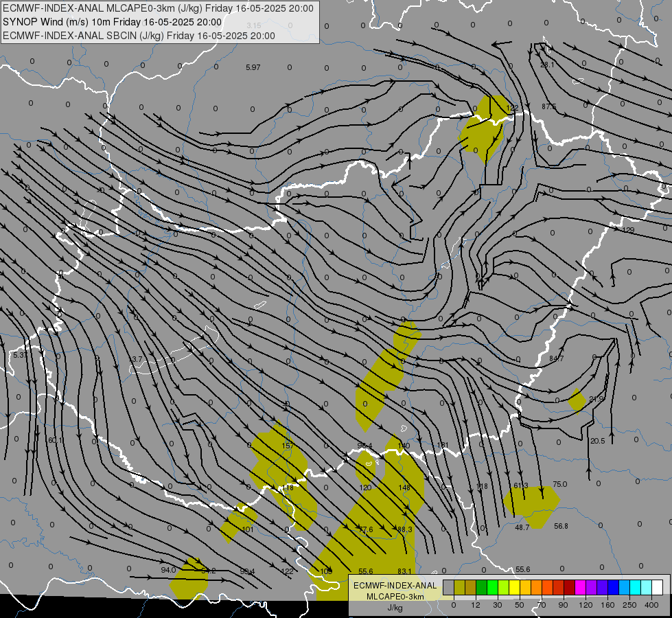This screenshot has width=672, height=618.
Task: Click the '5.37' map value
Action: click(x=20, y=355)
